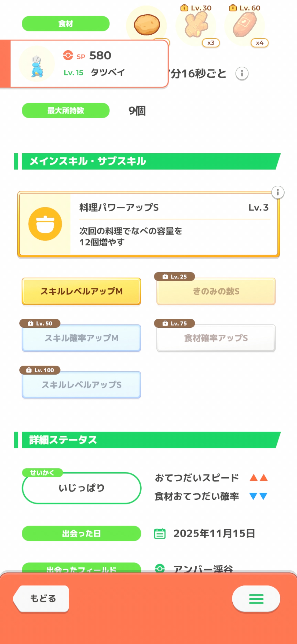Tap the メインスキル・サブスキル section header

click(x=148, y=161)
